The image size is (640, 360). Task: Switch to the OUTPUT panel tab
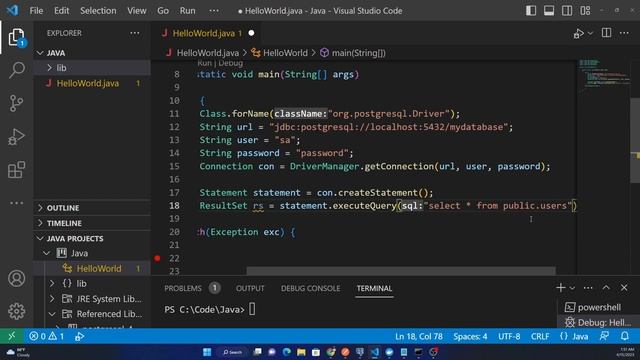point(250,288)
